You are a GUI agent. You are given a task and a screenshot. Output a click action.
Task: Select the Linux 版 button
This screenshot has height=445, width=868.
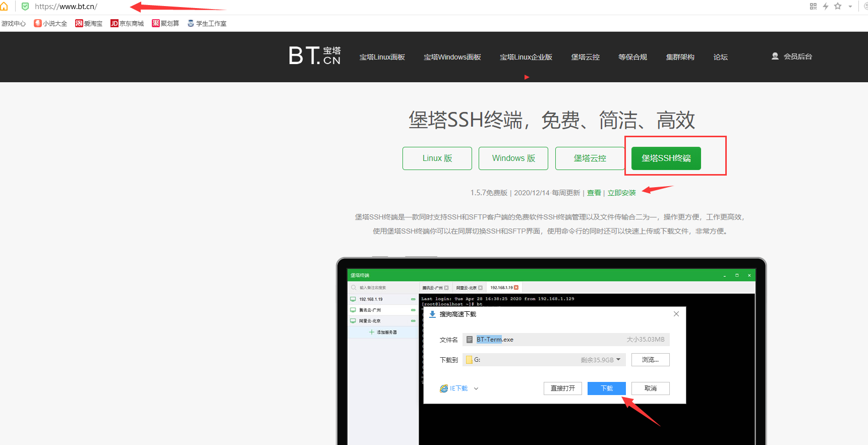[437, 158]
